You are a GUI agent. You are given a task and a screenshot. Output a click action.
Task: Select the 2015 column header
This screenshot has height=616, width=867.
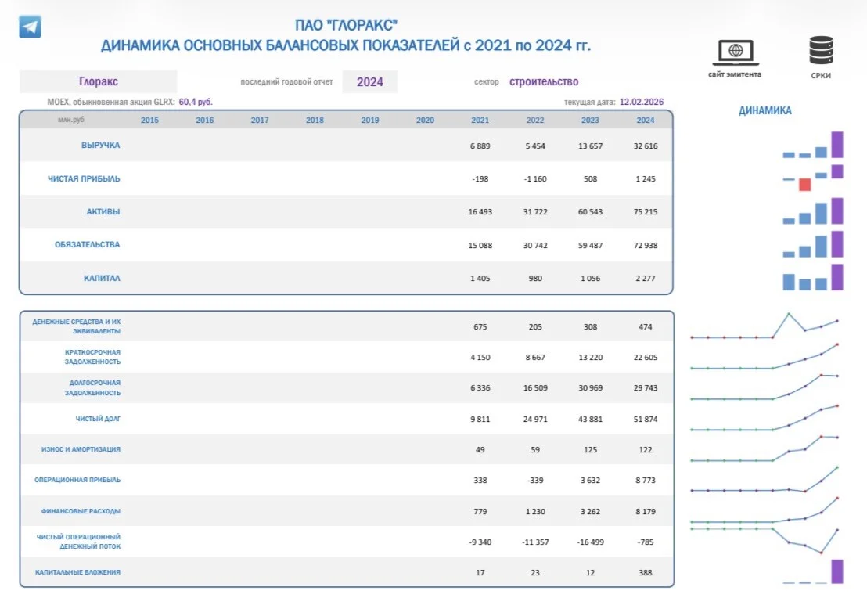click(x=149, y=120)
